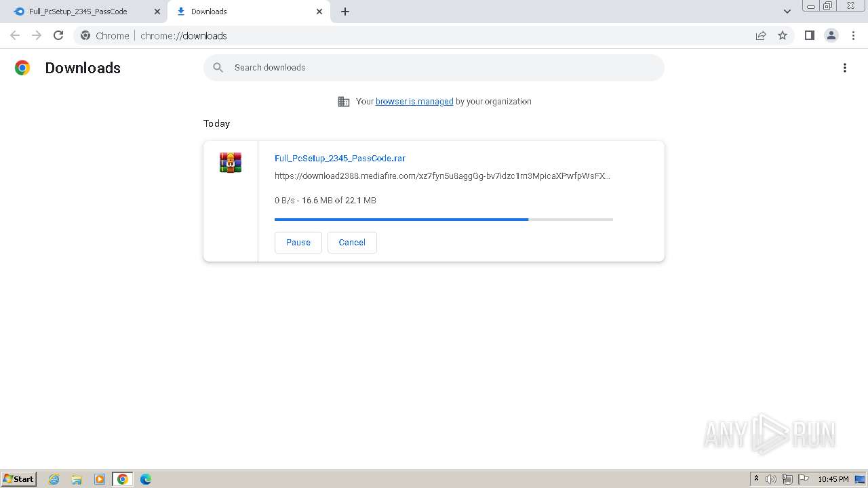Click the Chrome taskbar icon
This screenshot has width=868, height=488.
[123, 479]
